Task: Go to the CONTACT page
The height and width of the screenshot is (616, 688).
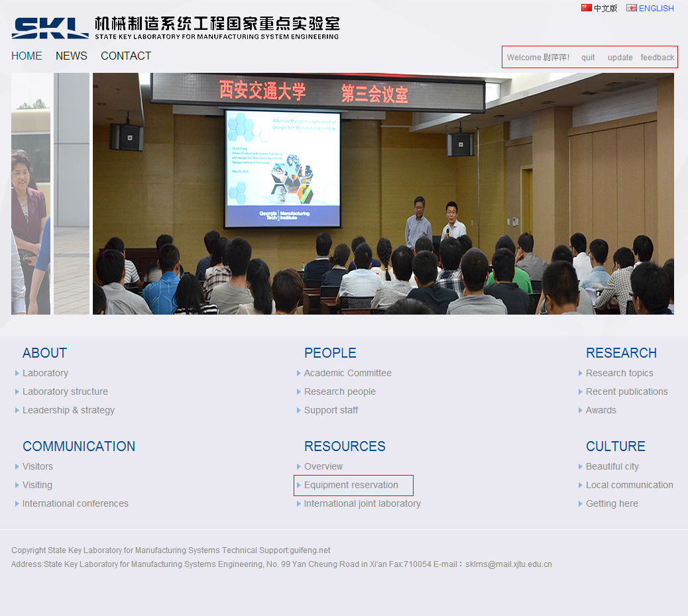Action: tap(126, 56)
